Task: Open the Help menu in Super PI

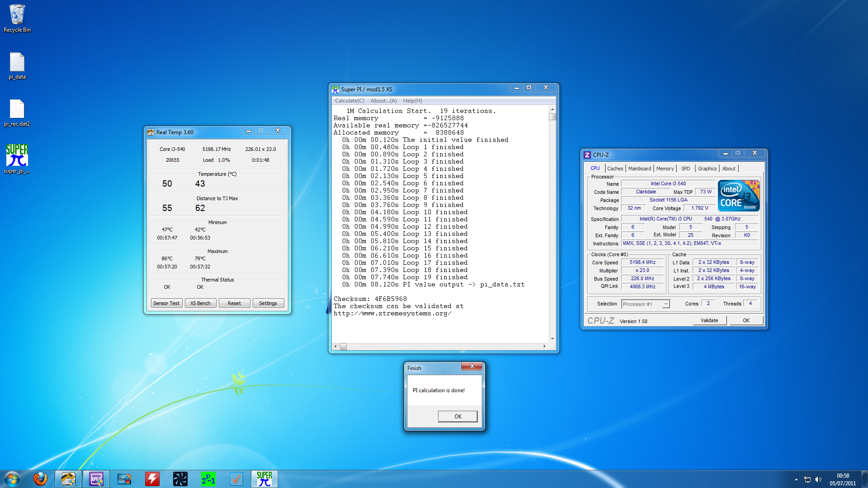Action: point(412,101)
